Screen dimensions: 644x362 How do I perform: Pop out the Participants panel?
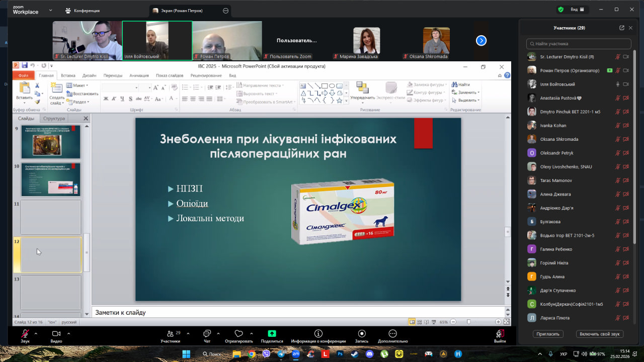(622, 28)
